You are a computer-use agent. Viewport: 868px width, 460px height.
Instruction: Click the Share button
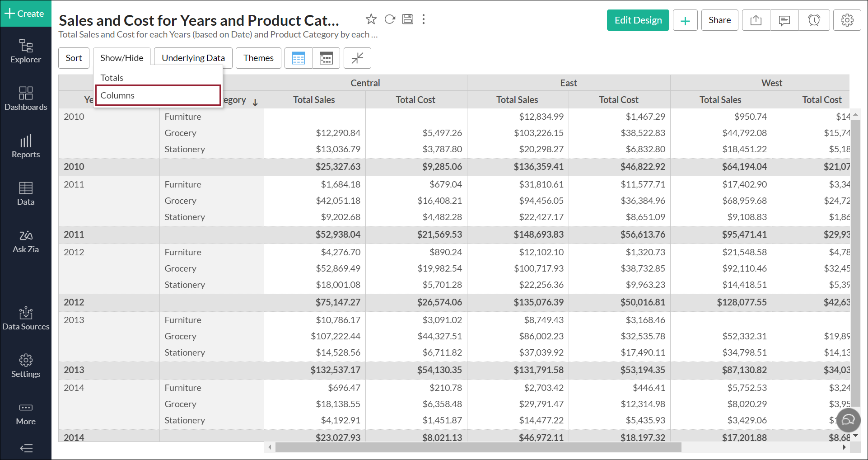coord(719,20)
